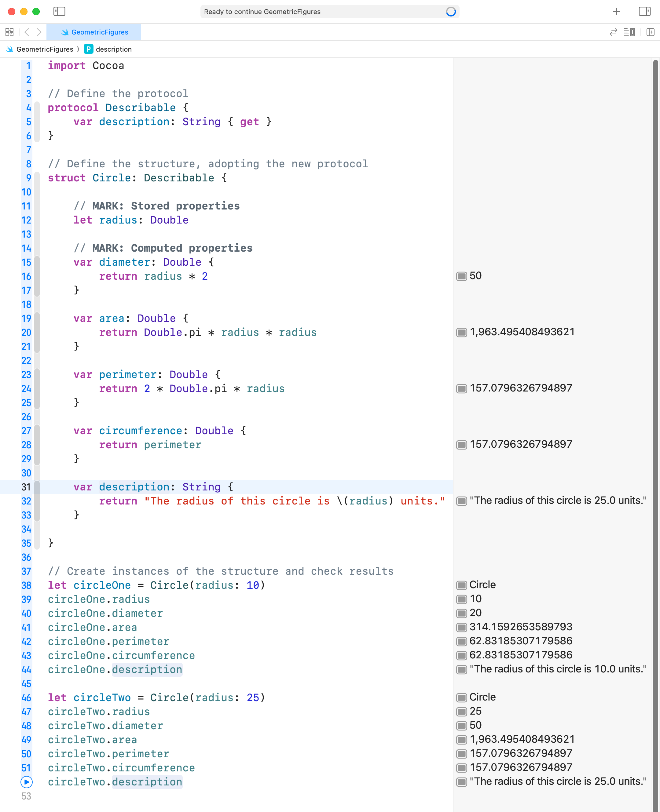Toggle the navigator sidebar panel
The height and width of the screenshot is (812, 660).
pos(59,11)
